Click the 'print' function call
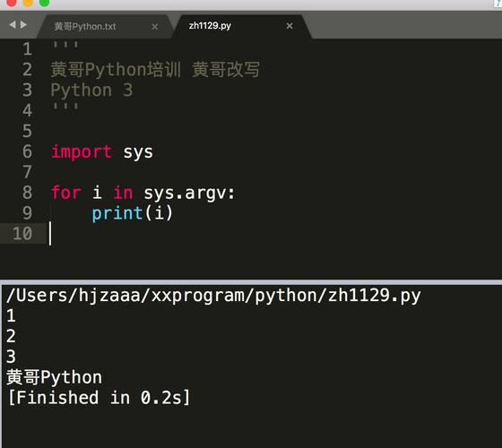This screenshot has width=502, height=448. (117, 213)
